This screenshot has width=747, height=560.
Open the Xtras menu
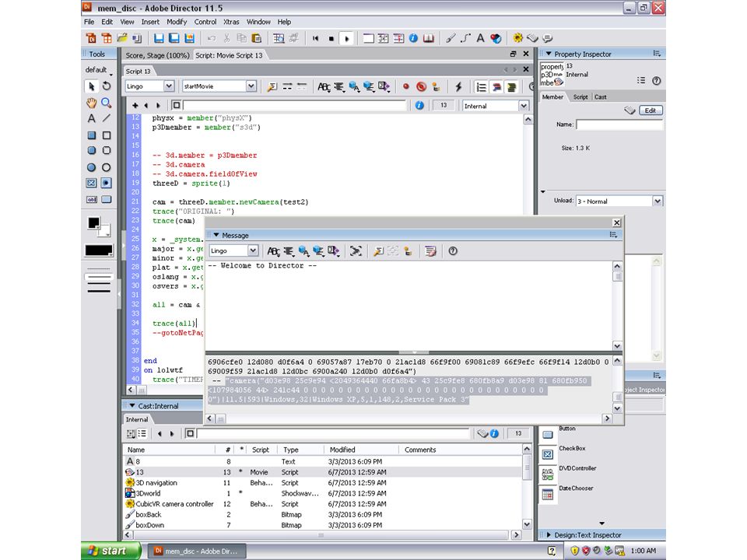231,22
